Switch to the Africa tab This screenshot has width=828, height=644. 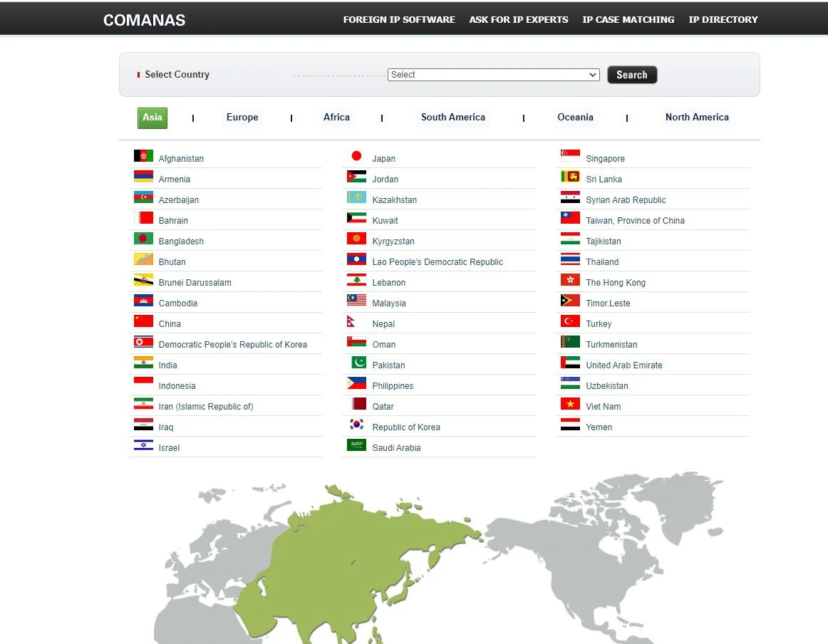[x=336, y=117]
